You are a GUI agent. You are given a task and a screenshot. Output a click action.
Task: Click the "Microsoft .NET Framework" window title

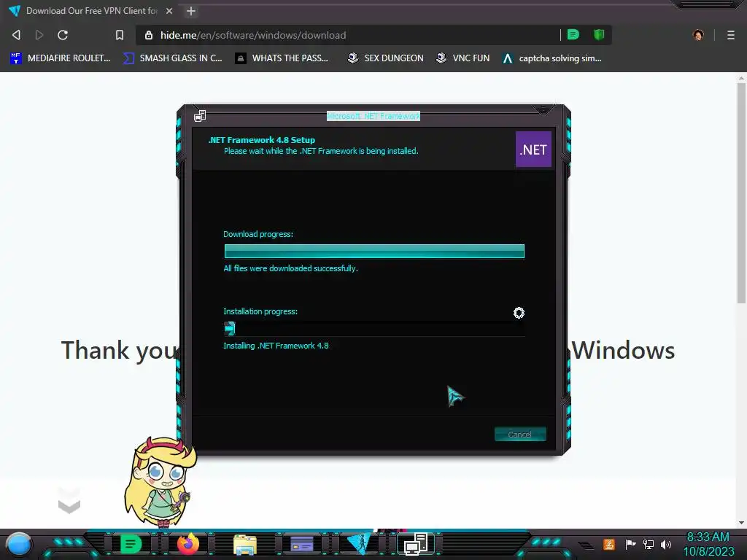tap(373, 116)
